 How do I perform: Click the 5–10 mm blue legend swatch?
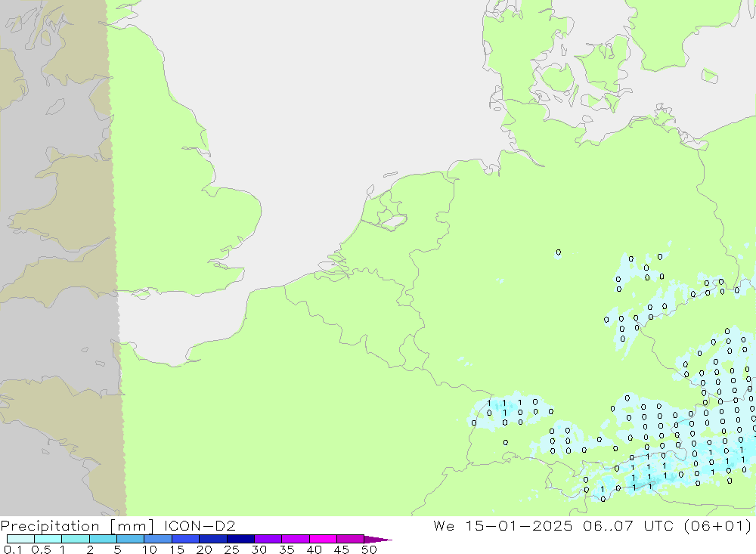[130, 539]
